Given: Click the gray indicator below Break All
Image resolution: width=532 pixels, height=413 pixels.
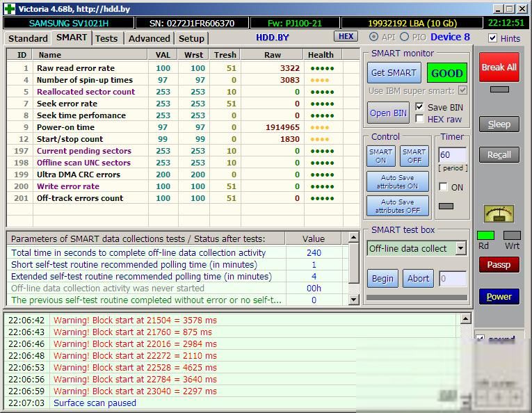Looking at the screenshot, I should pos(499,89).
